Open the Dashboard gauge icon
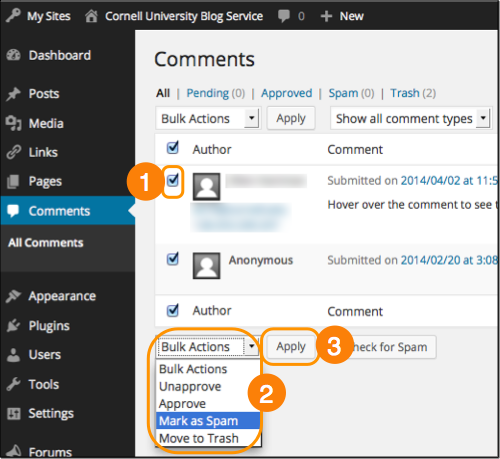This screenshot has height=459, width=500. tap(14, 55)
